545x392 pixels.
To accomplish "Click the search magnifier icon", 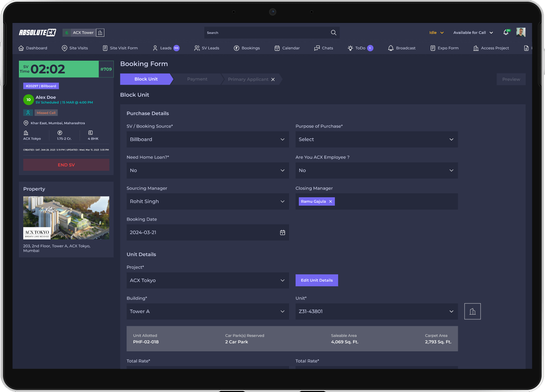I will click(333, 33).
